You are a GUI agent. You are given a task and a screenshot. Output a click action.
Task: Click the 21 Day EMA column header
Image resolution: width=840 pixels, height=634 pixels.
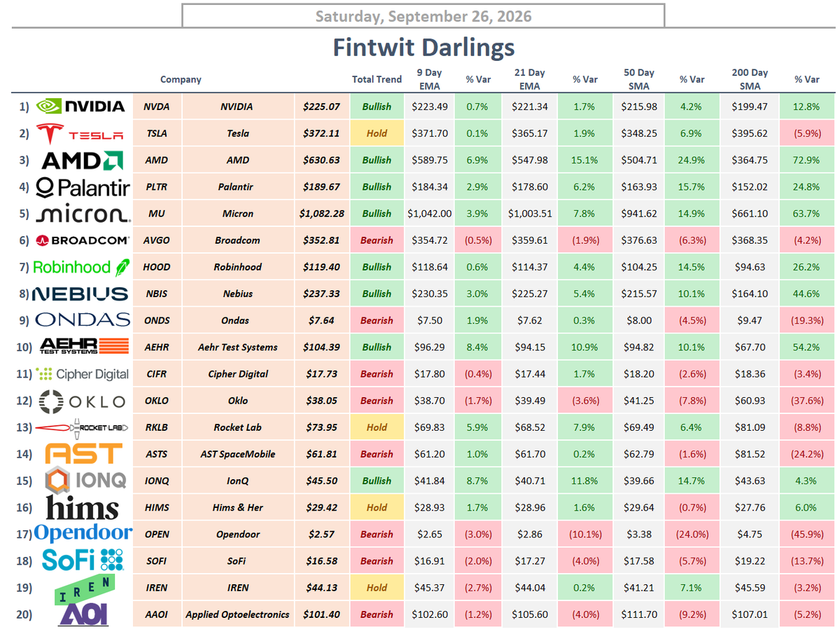tap(529, 79)
